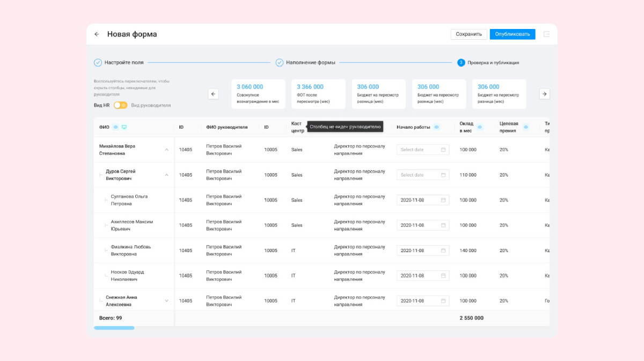Toggle the Вид HR / Вид руководителя switch
The image size is (644, 361).
click(120, 105)
